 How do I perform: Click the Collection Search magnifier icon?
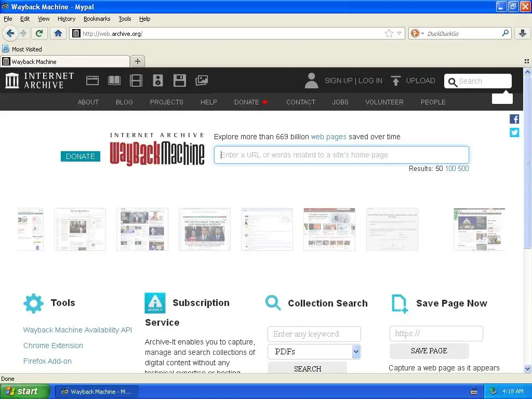pos(273,303)
